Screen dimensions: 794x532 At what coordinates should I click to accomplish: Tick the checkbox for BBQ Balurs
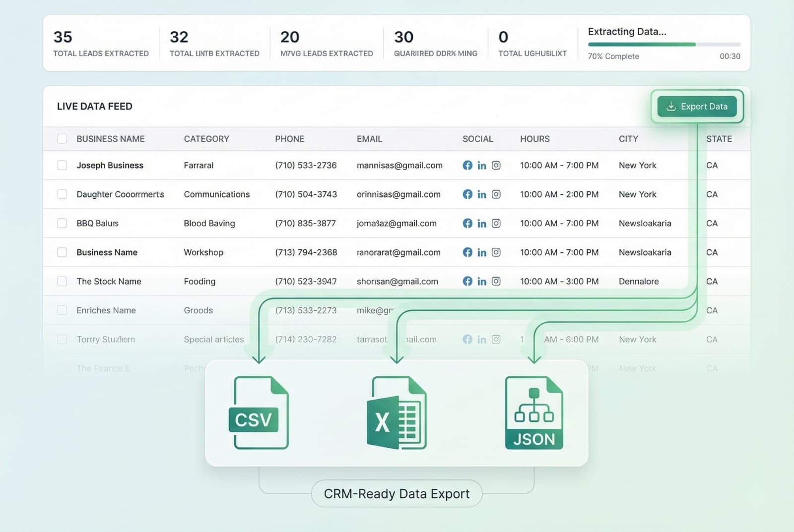pyautogui.click(x=62, y=223)
